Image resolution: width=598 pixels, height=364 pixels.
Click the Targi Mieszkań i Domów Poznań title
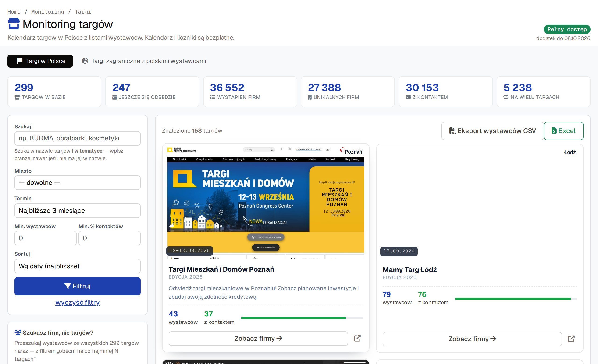click(x=221, y=269)
